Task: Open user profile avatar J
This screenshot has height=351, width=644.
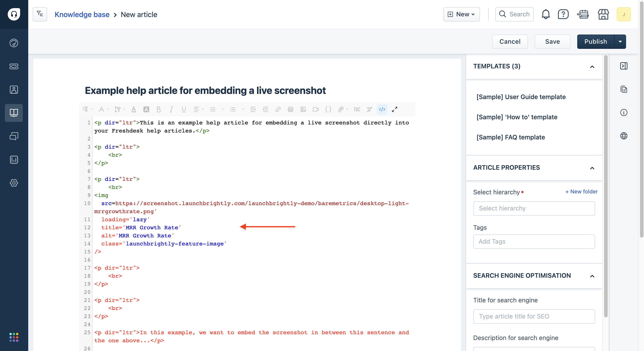Action: point(624,14)
